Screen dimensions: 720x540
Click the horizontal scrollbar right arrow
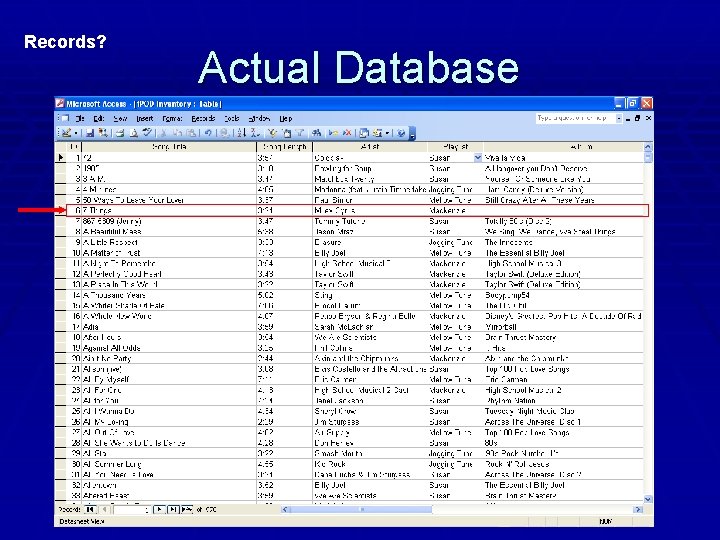[638, 509]
